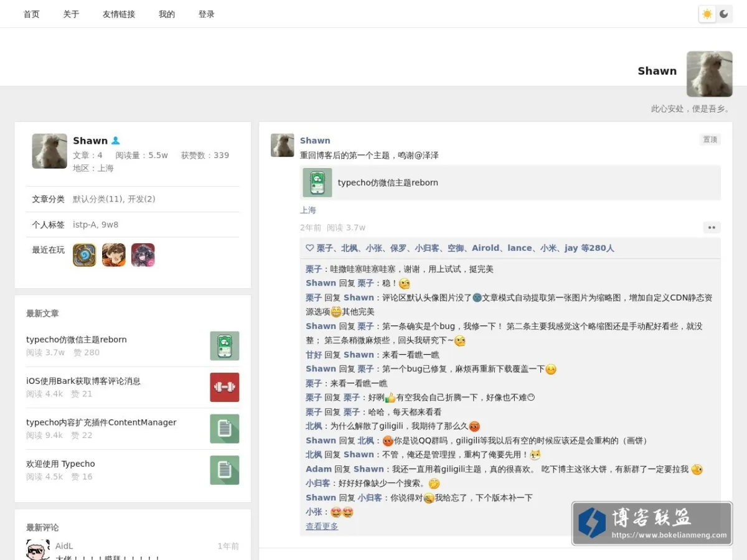Click the red dumbbell thumbnail for Bark article
The height and width of the screenshot is (560, 747).
click(225, 388)
